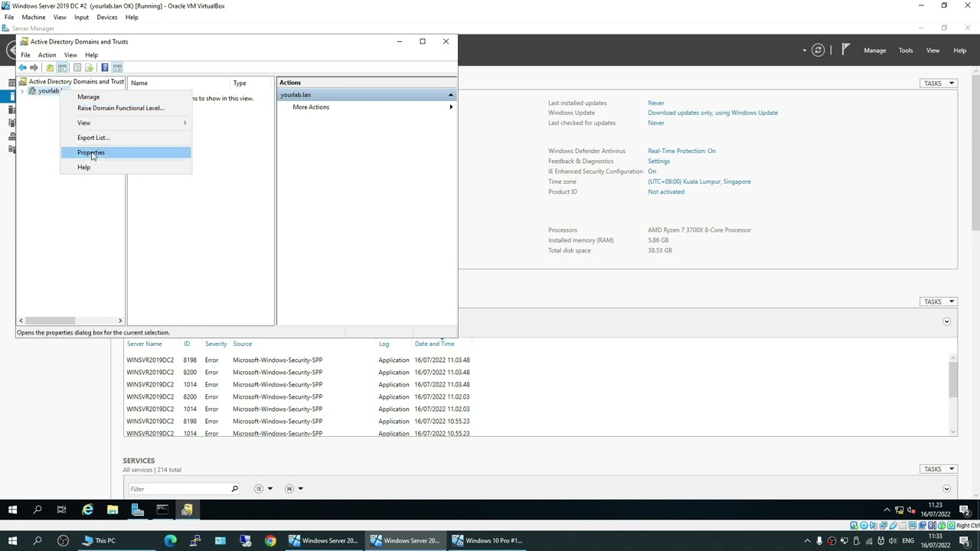Open Internet Explorer in guest taskbar
The height and width of the screenshot is (551, 980).
coord(87,510)
